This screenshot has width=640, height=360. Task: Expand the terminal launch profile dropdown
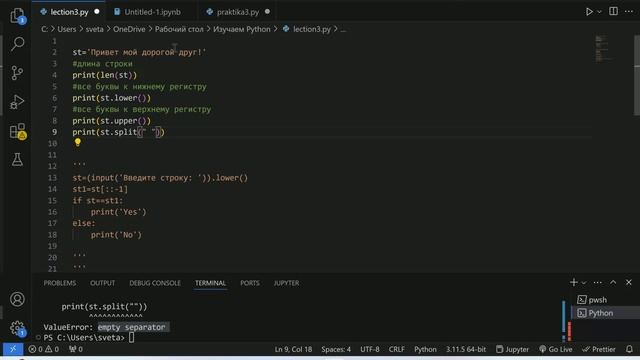tap(584, 282)
